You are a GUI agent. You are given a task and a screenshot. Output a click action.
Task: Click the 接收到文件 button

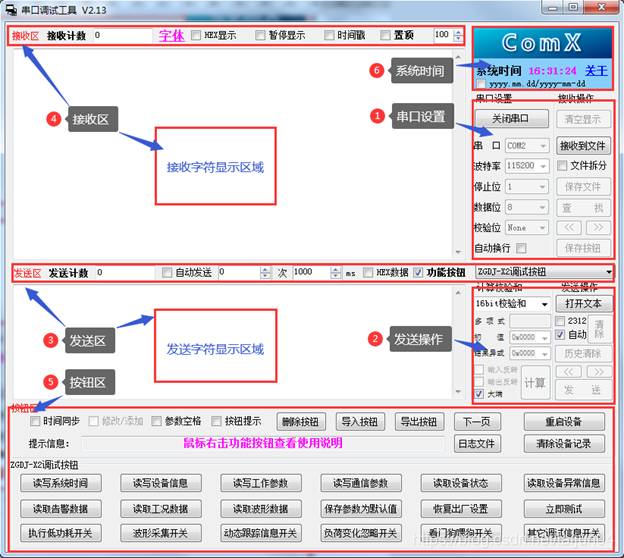tap(583, 146)
